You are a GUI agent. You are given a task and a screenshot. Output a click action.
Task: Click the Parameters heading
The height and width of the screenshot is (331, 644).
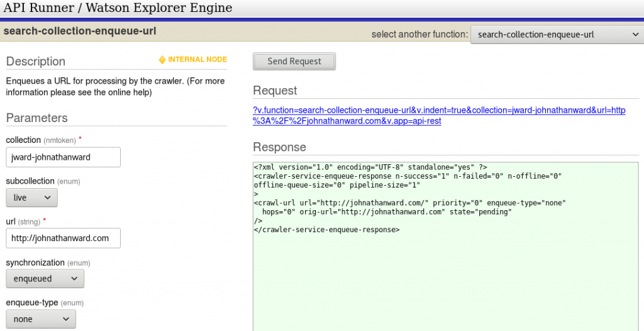coord(37,118)
